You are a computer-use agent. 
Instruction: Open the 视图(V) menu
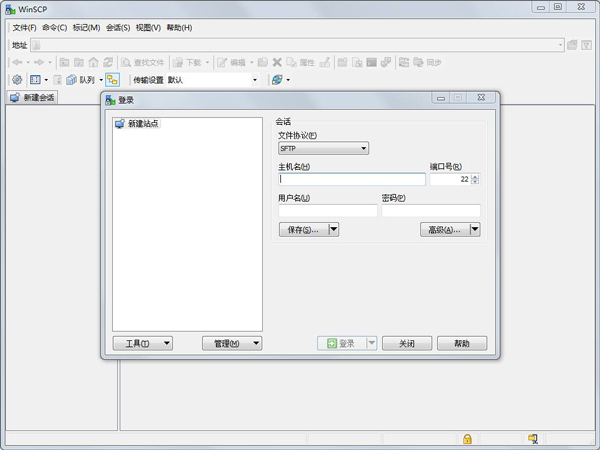pos(148,28)
